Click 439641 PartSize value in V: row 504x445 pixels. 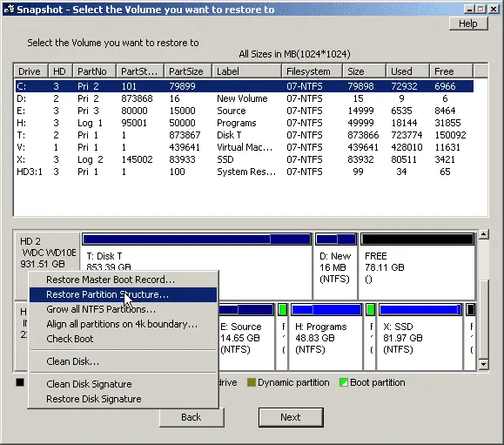[x=185, y=147]
